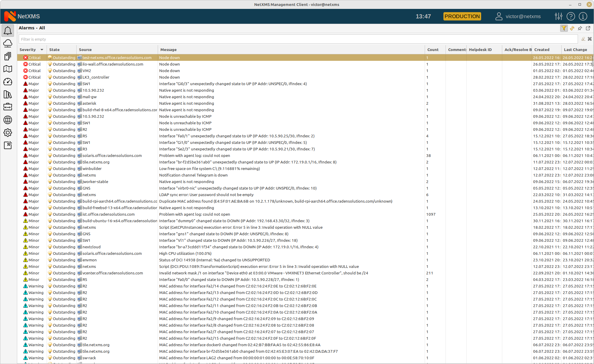Screen dimensions: 594x364
Task: Click the refresh alarms icon
Action: [572, 28]
